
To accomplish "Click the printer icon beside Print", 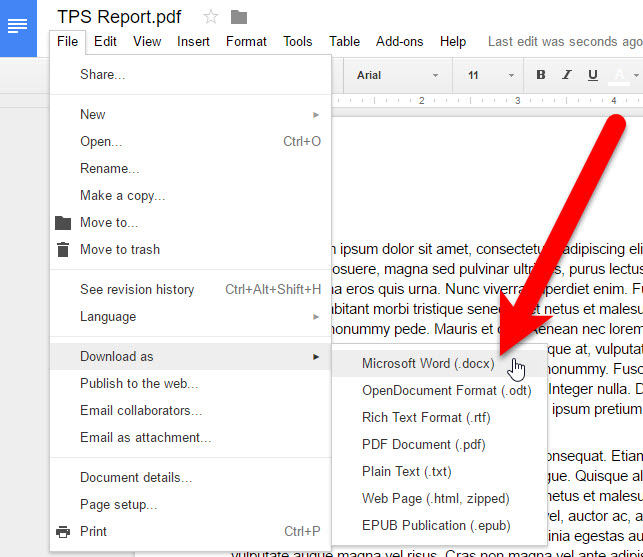I will click(x=63, y=532).
